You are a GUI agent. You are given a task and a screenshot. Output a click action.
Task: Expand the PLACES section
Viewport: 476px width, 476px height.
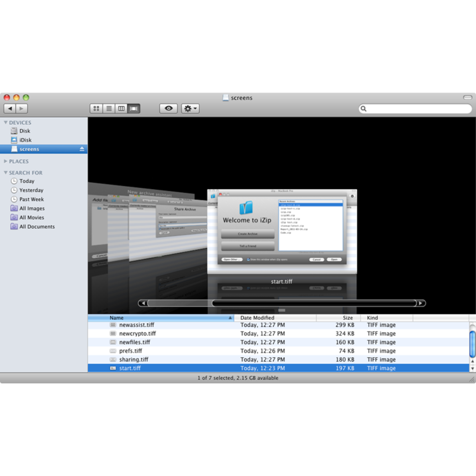tap(6, 161)
